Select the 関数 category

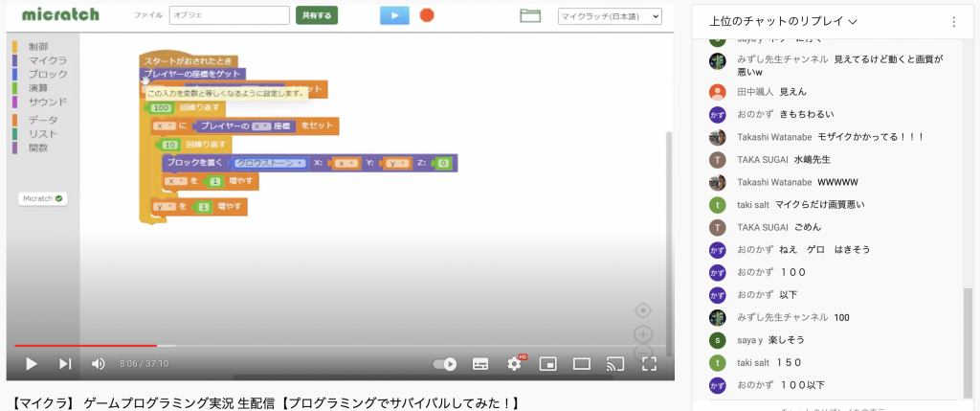coord(38,148)
